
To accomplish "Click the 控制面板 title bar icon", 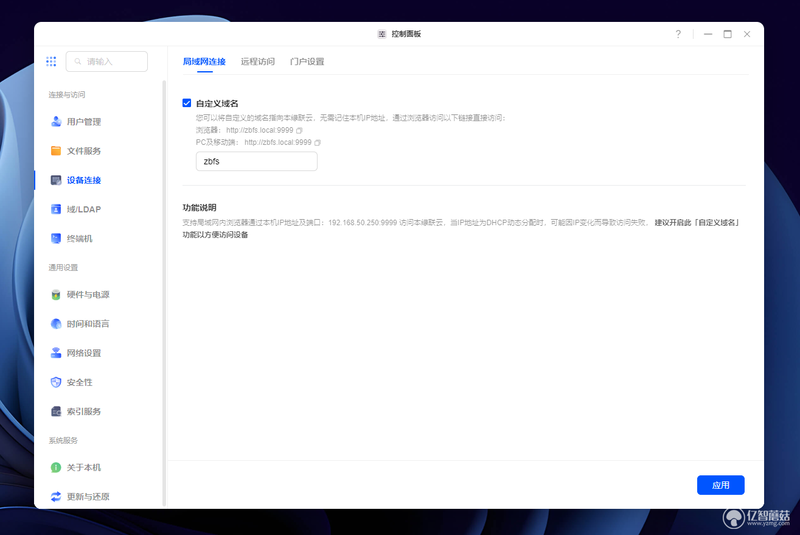I will click(382, 34).
